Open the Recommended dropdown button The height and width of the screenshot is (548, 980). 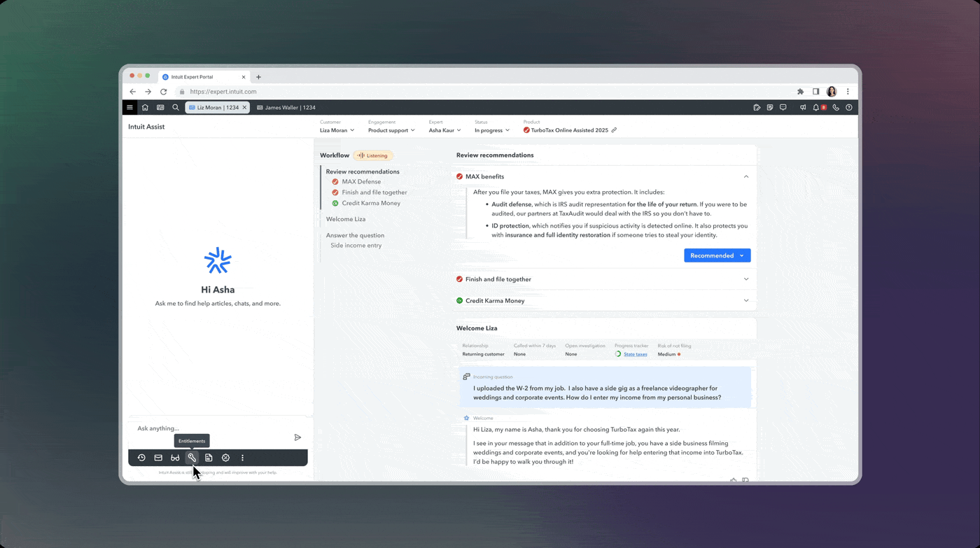717,255
